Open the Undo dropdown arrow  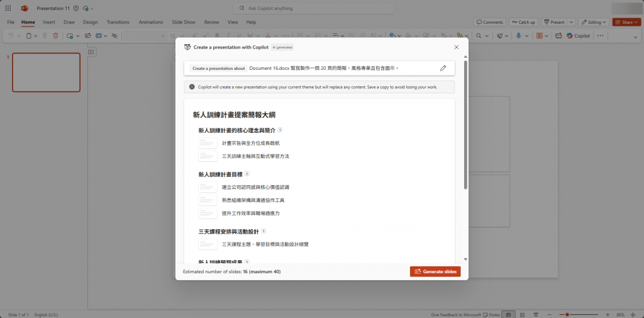click(19, 36)
